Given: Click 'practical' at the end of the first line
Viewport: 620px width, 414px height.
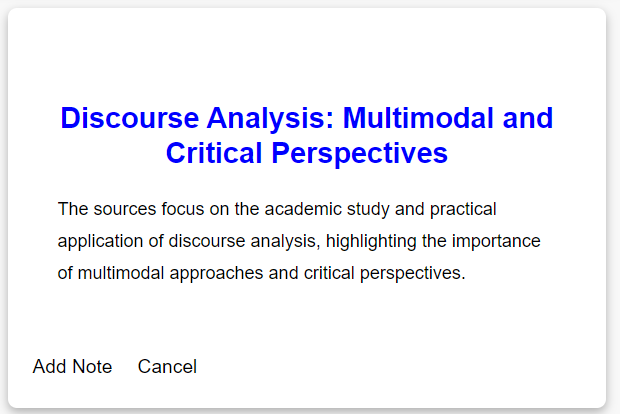Looking at the screenshot, I should pyautogui.click(x=463, y=209).
